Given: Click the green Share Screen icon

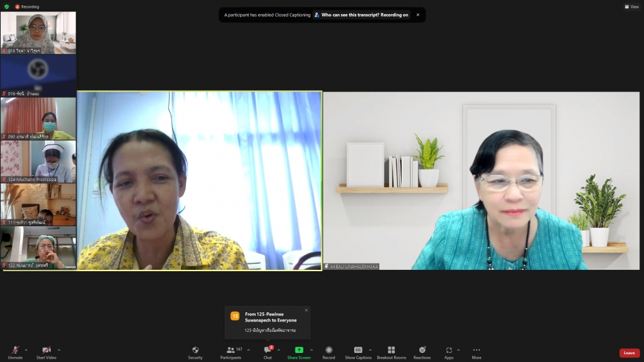Looking at the screenshot, I should click(x=299, y=350).
